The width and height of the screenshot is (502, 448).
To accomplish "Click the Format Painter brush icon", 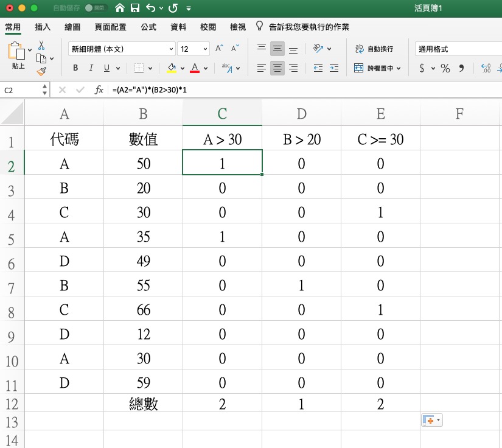I will pos(41,71).
